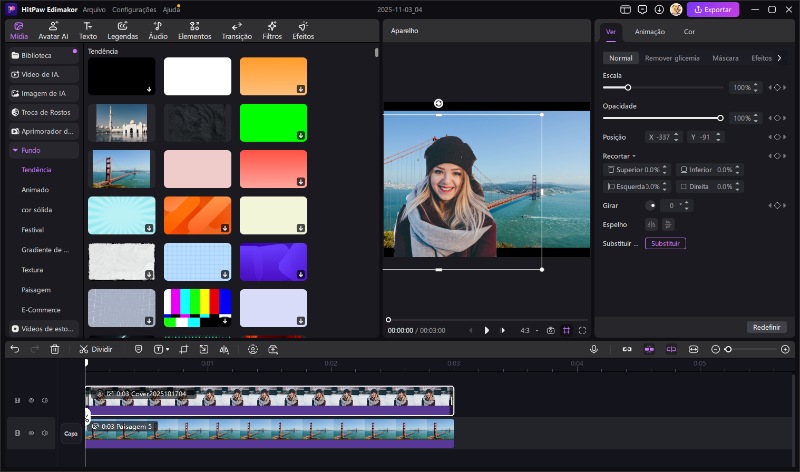Open the Transição tool panel
800x472 pixels.
(236, 29)
